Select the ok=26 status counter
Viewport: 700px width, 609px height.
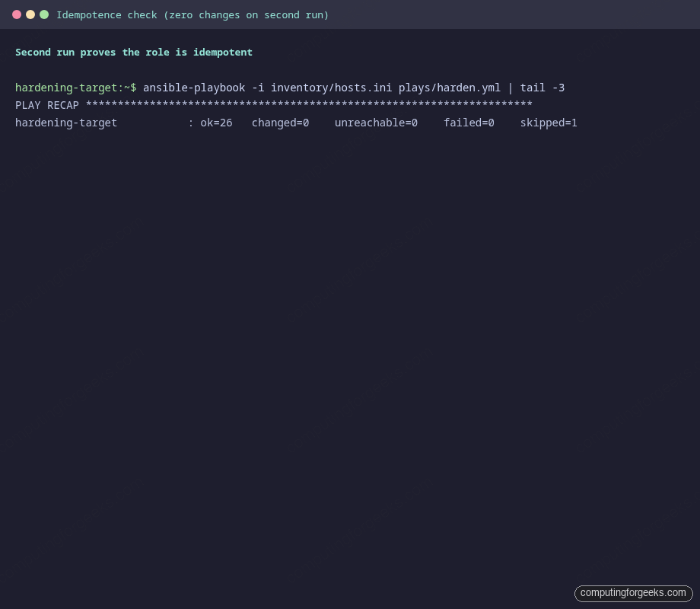pyautogui.click(x=215, y=123)
